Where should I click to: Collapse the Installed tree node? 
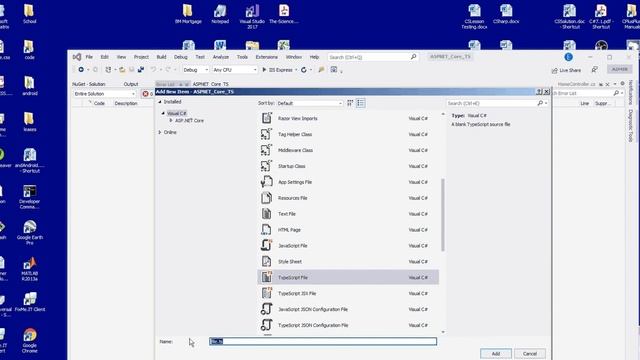(160, 102)
